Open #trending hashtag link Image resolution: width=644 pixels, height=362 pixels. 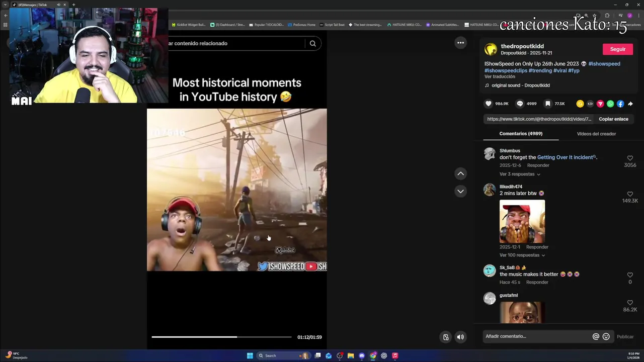pyautogui.click(x=540, y=70)
